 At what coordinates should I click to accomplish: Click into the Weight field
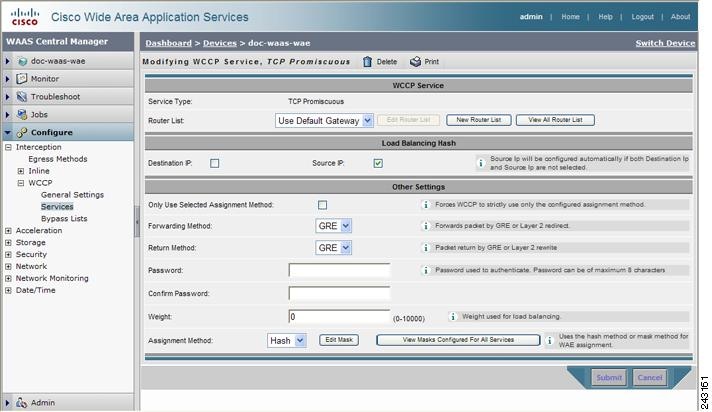(339, 317)
